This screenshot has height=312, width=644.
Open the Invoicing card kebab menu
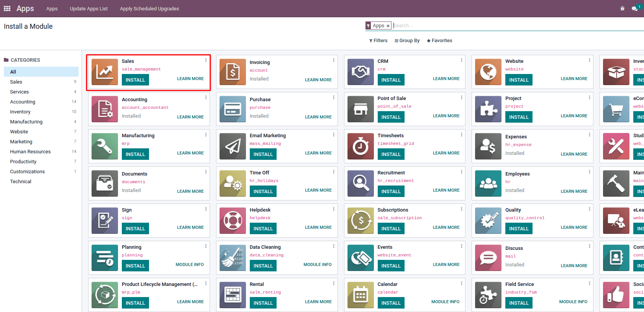pos(334,60)
